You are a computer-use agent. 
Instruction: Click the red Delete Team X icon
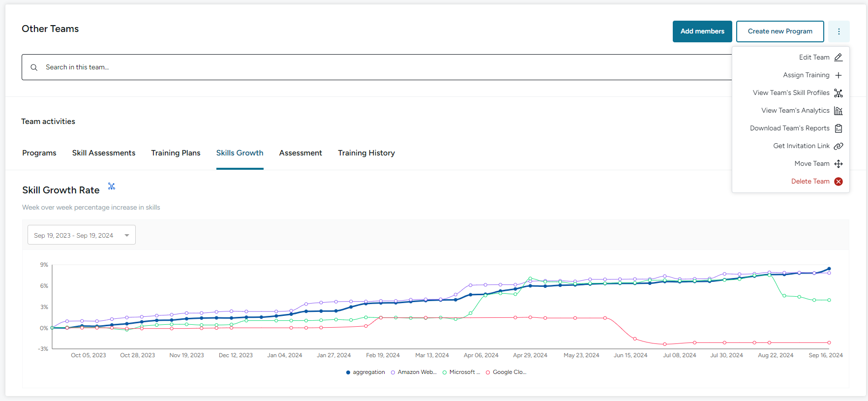click(838, 182)
